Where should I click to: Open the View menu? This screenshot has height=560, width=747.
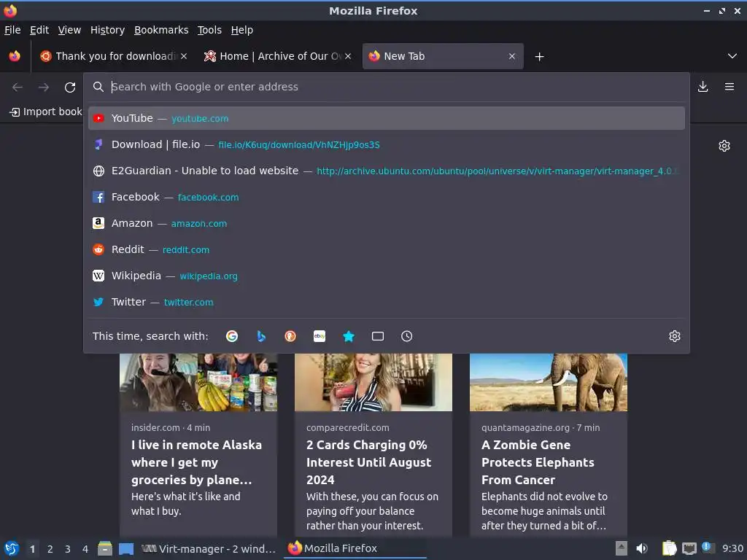[69, 30]
